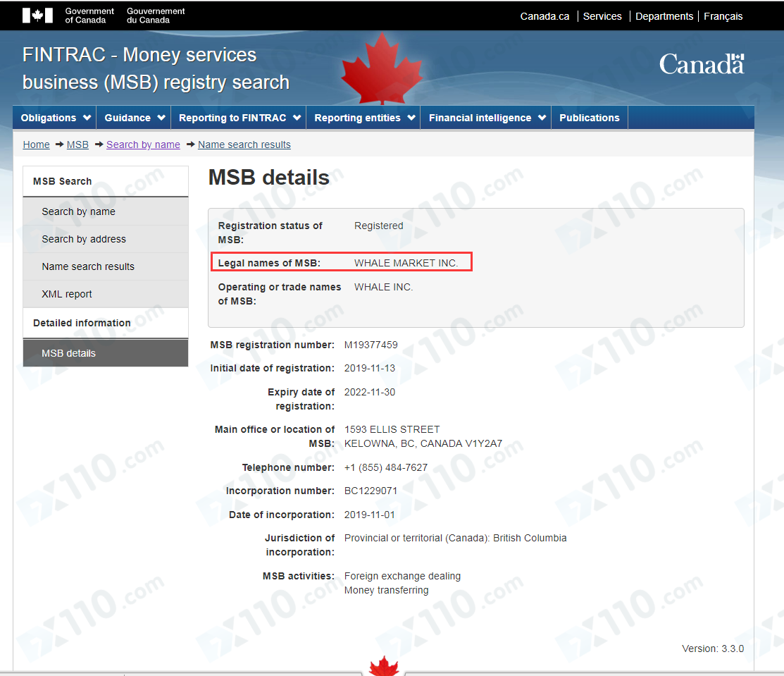Click the MSB breadcrumb link
The width and height of the screenshot is (784, 676).
[x=77, y=145]
